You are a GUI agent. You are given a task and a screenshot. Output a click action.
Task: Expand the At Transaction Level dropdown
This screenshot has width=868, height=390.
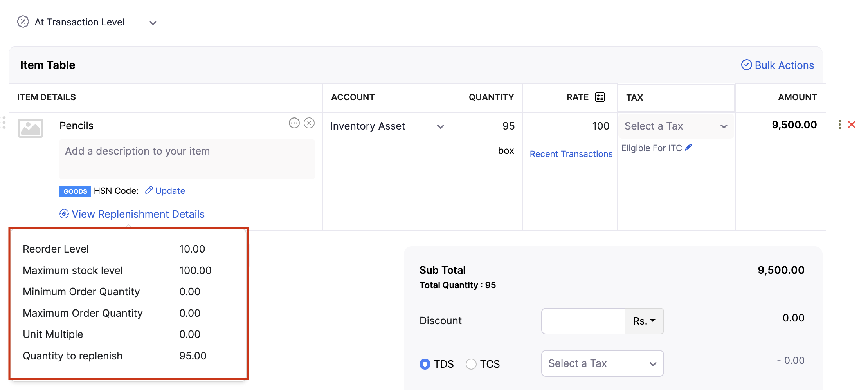[153, 23]
